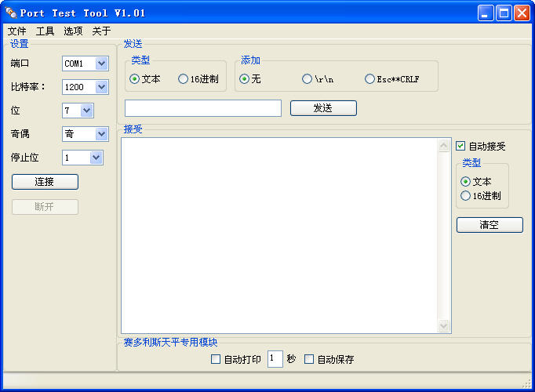This screenshot has width=535, height=392.
Task: Expand the 端口 COM1 dropdown
Action: coord(101,64)
